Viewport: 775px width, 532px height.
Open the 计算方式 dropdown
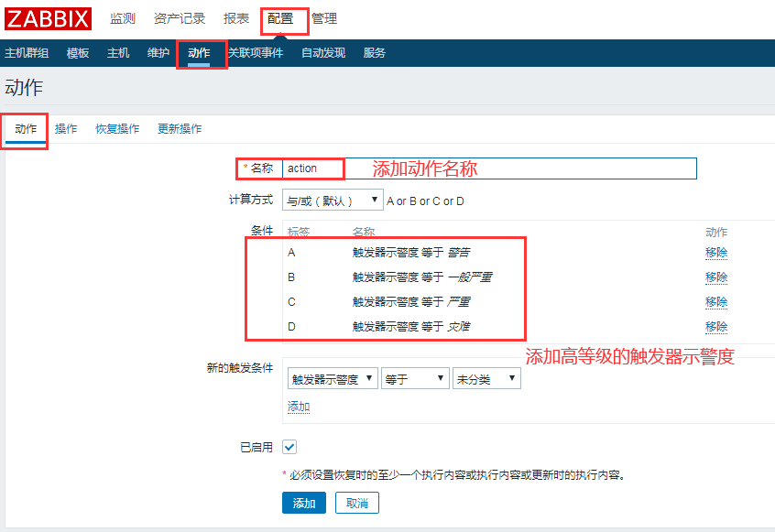333,200
